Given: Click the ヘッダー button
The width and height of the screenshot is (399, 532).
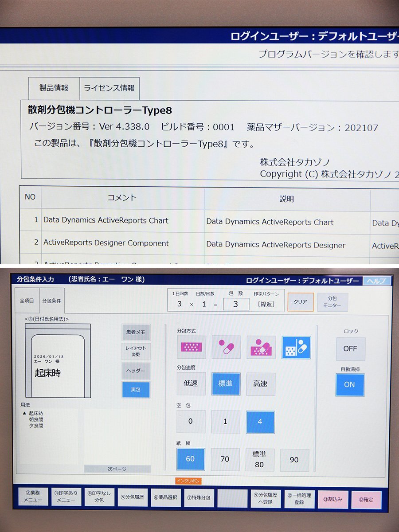Looking at the screenshot, I should tap(136, 371).
